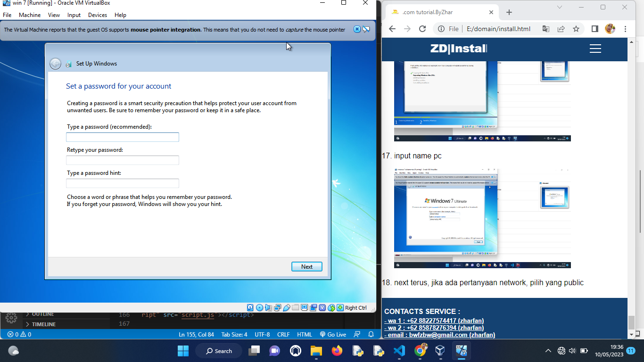Click VirtualBox CPU virtualization V icon
Image resolution: width=644 pixels, height=362 pixels.
click(x=322, y=308)
